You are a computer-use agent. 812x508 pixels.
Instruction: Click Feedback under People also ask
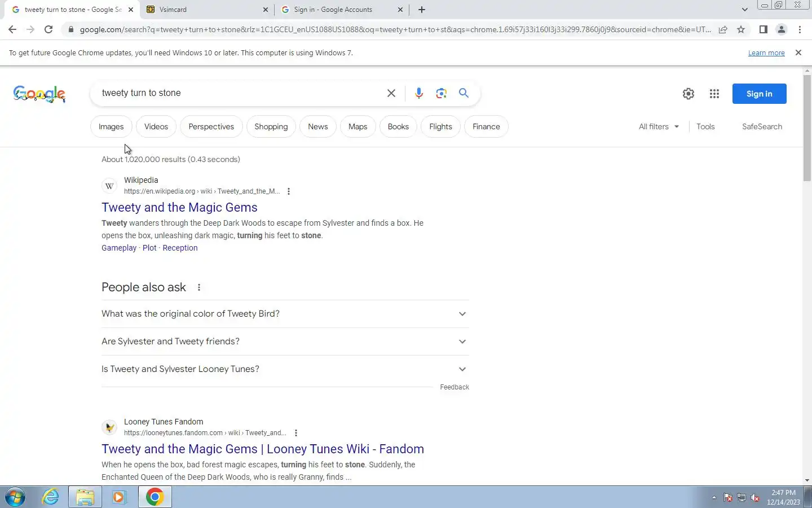pyautogui.click(x=454, y=387)
